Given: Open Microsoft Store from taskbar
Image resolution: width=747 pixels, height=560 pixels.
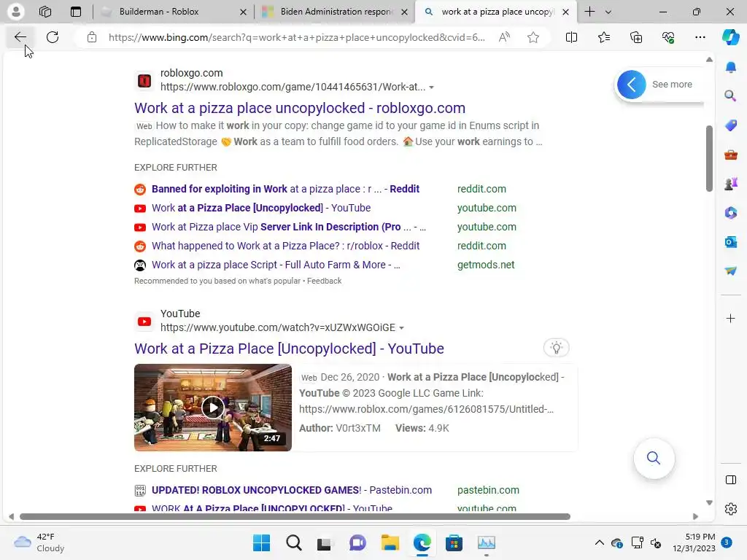Looking at the screenshot, I should [454, 542].
